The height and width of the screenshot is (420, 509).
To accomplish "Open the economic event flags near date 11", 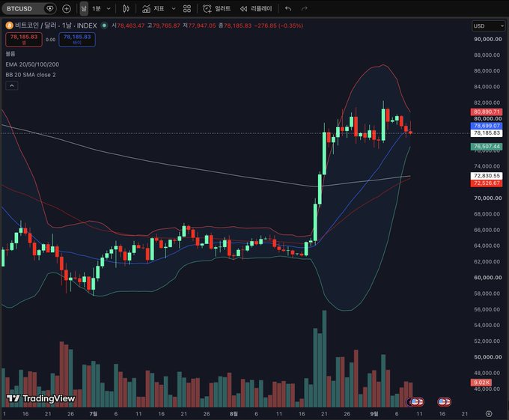I will point(415,402).
